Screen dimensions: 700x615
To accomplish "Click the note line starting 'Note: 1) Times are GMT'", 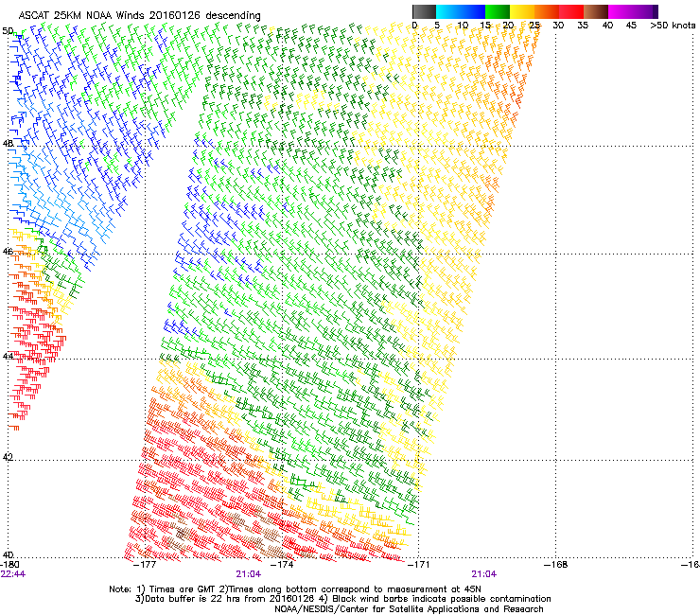I will tap(295, 589).
